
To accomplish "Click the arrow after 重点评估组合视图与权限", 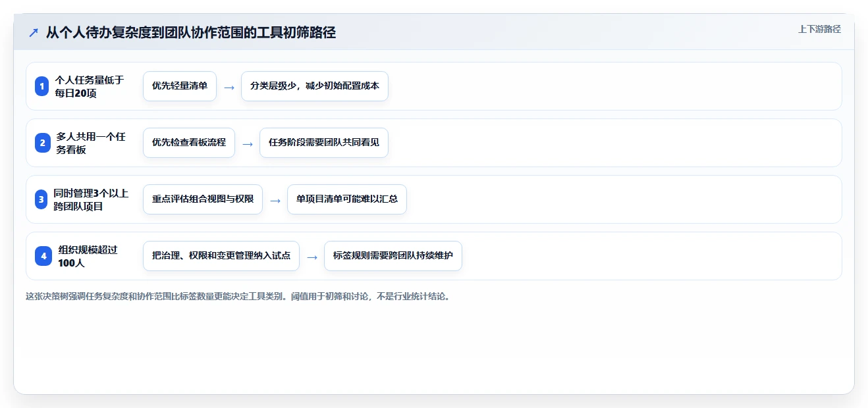I will click(275, 200).
